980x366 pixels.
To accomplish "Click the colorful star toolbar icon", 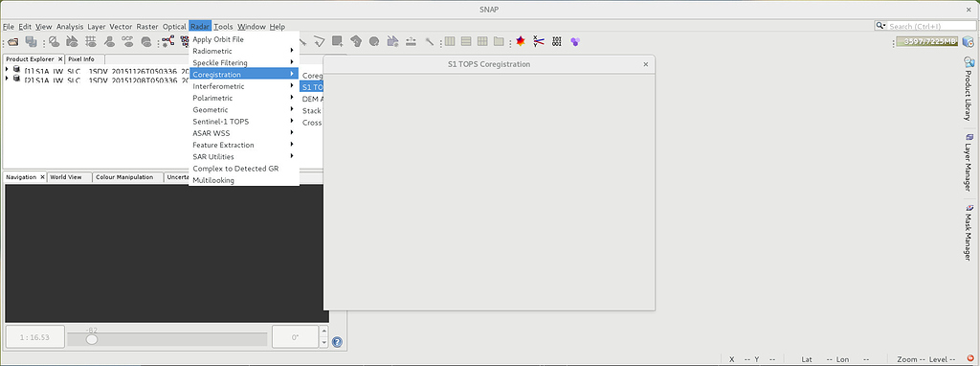I will point(521,41).
